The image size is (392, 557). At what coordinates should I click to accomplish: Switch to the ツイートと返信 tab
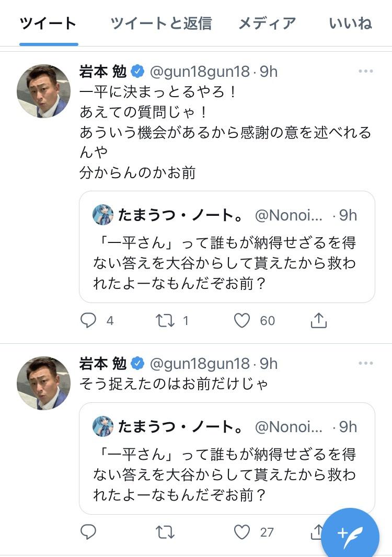click(161, 24)
